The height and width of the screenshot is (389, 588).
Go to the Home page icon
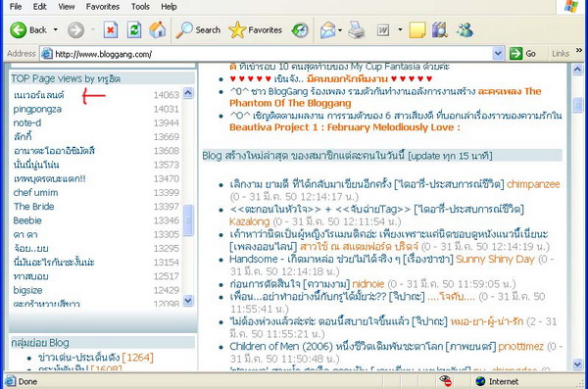pyautogui.click(x=158, y=30)
